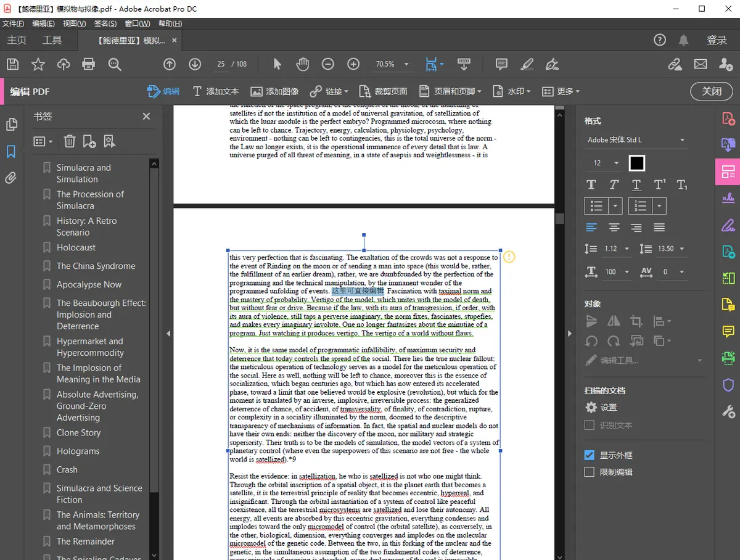Open page thumbnails panel

11,125
